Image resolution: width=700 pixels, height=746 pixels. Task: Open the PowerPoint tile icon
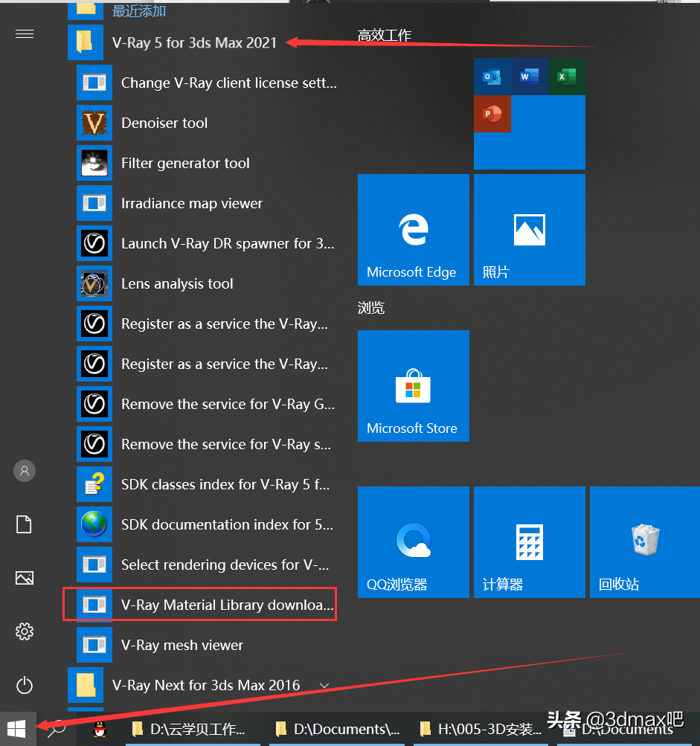coord(492,114)
